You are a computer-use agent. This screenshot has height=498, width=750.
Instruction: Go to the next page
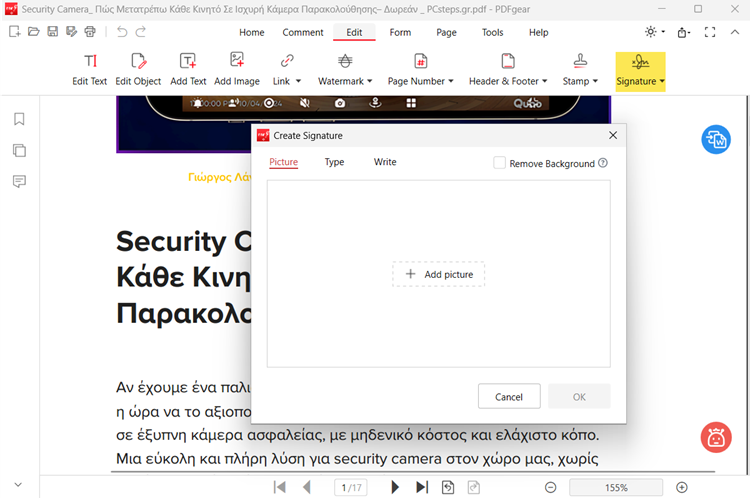(x=395, y=487)
